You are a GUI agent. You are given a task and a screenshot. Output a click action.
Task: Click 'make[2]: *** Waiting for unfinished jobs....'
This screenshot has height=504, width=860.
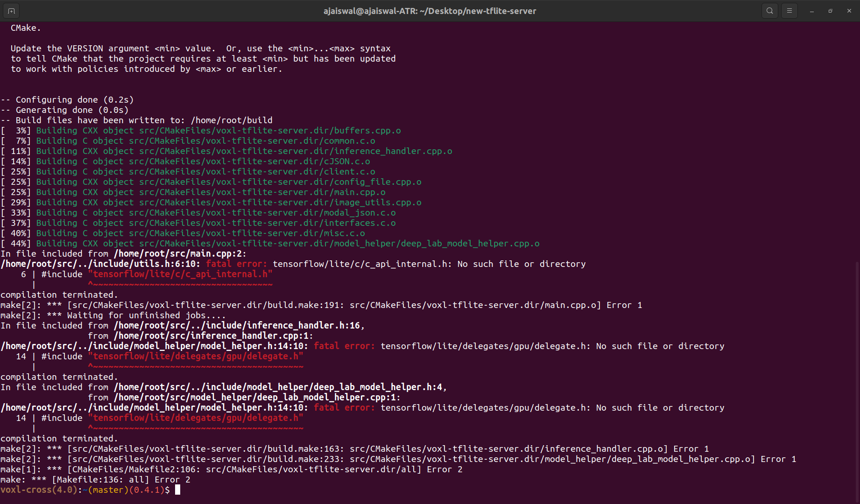pos(113,315)
